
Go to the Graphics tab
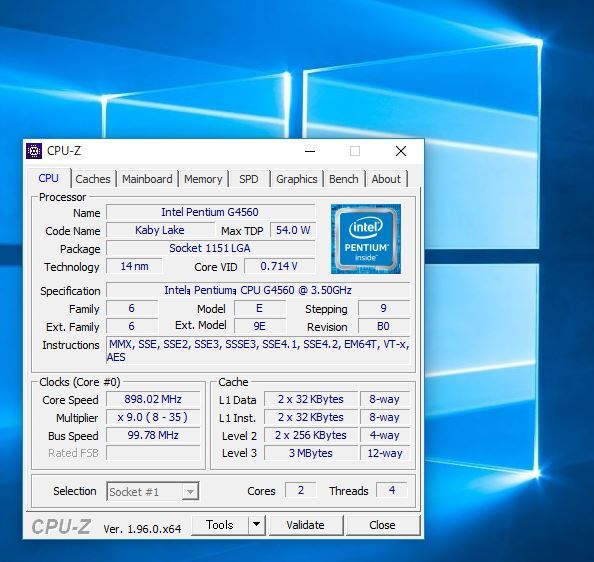pyautogui.click(x=297, y=179)
